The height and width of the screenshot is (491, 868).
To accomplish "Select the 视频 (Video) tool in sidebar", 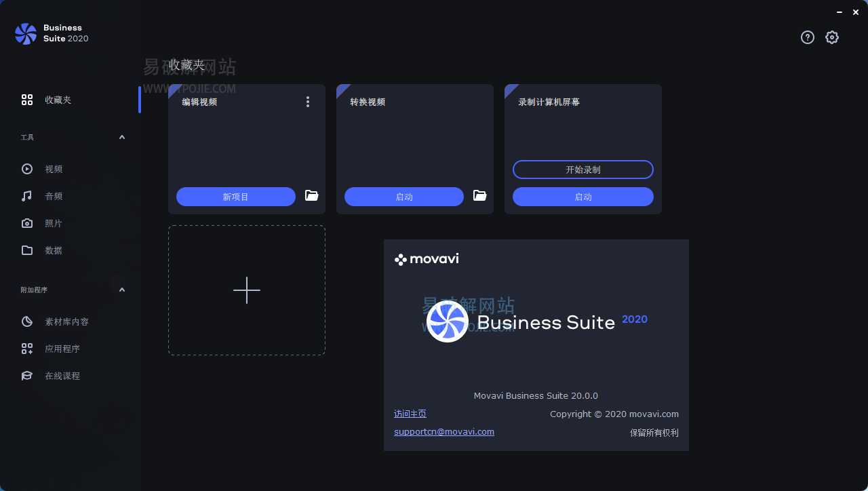I will coord(52,169).
